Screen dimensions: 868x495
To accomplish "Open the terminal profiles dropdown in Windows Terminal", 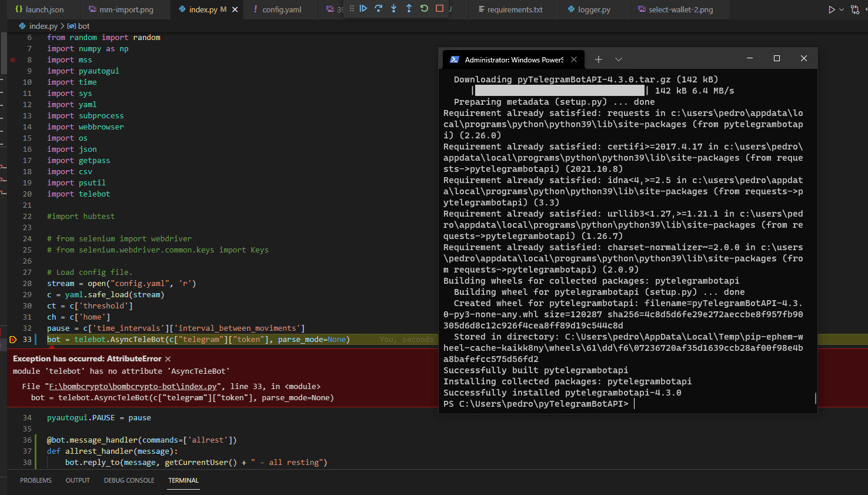I will coord(618,59).
